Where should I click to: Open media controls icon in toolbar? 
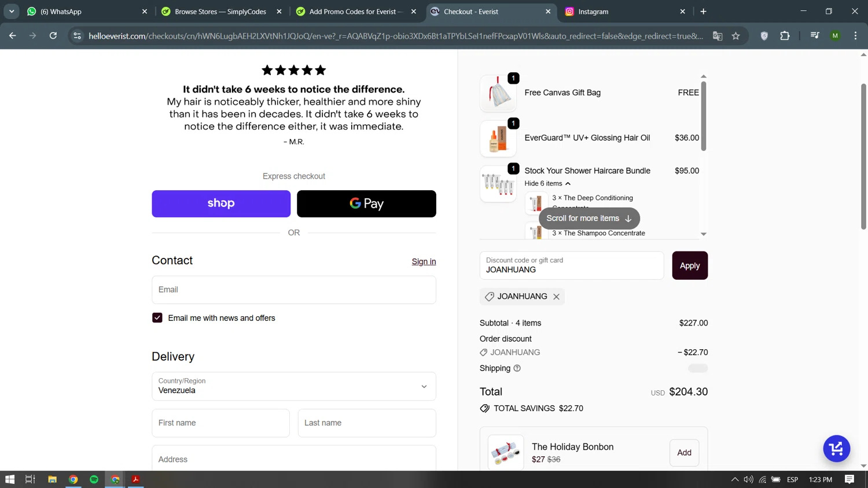coord(815,36)
